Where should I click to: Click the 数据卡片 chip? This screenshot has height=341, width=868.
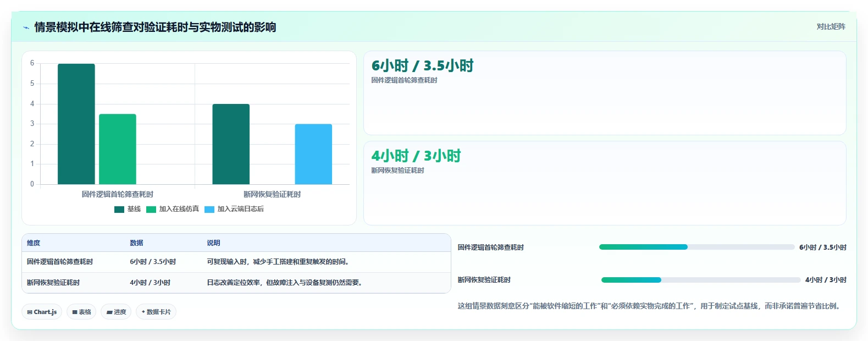pos(156,312)
